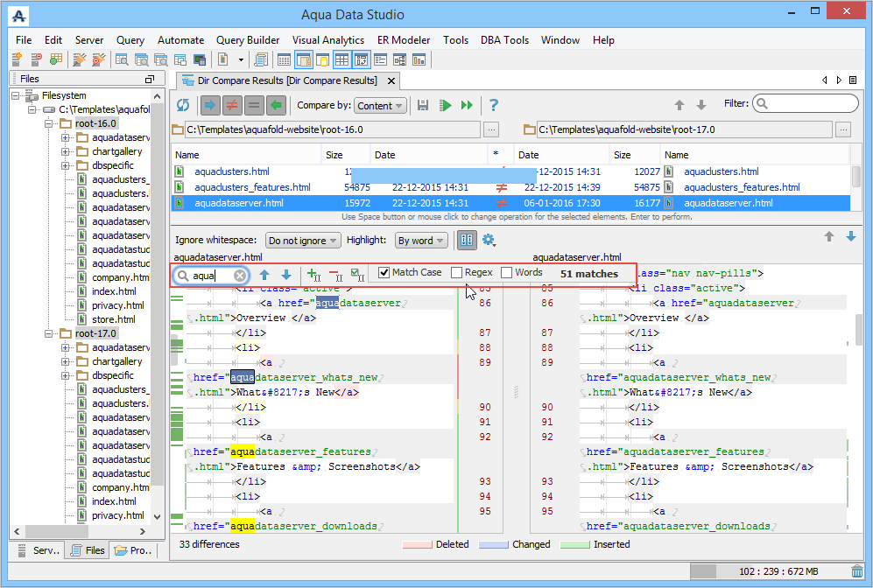Screen dimensions: 873x588
Task: Click the save floppy disk icon
Action: click(423, 105)
